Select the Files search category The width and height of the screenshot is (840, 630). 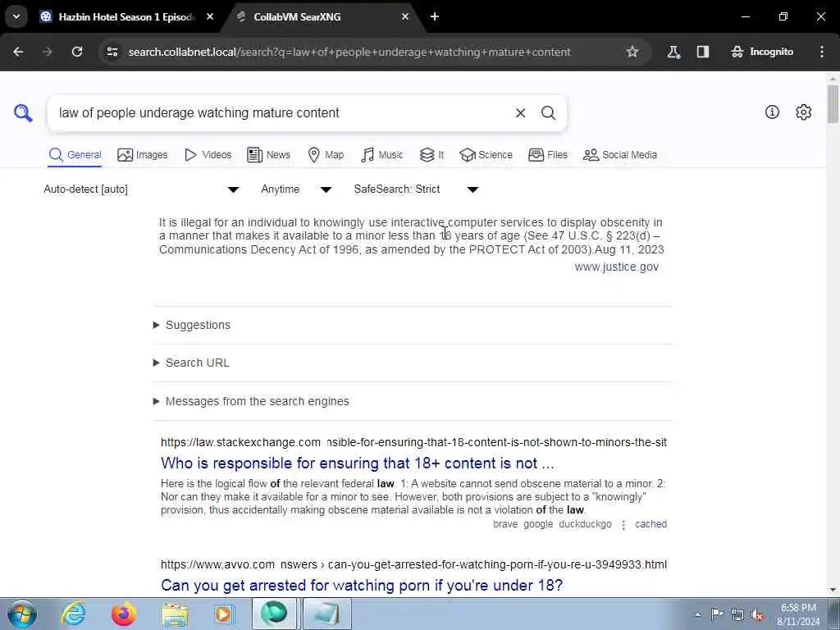coord(547,155)
